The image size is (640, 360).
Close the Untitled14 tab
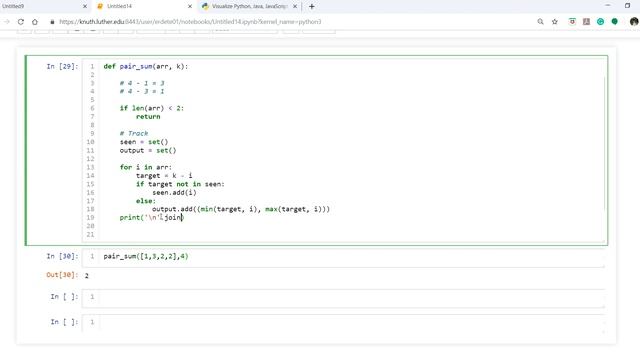pyautogui.click(x=190, y=7)
